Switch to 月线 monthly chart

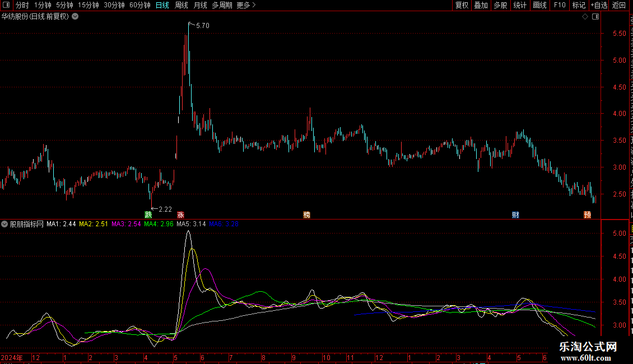[x=200, y=5]
